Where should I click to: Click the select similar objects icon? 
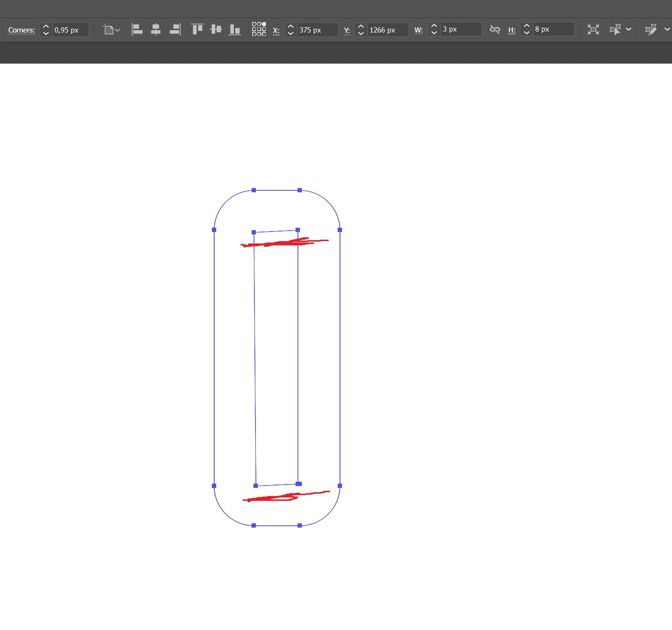615,30
